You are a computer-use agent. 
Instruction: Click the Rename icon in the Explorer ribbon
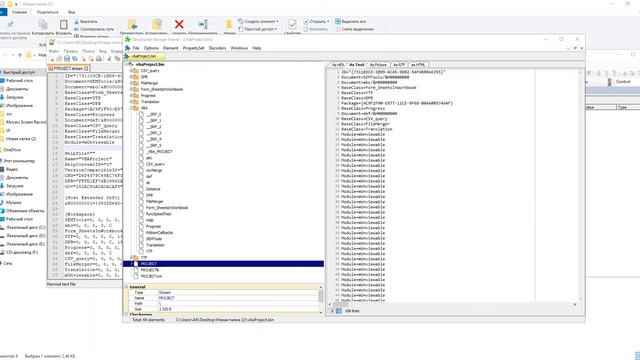tap(203, 24)
